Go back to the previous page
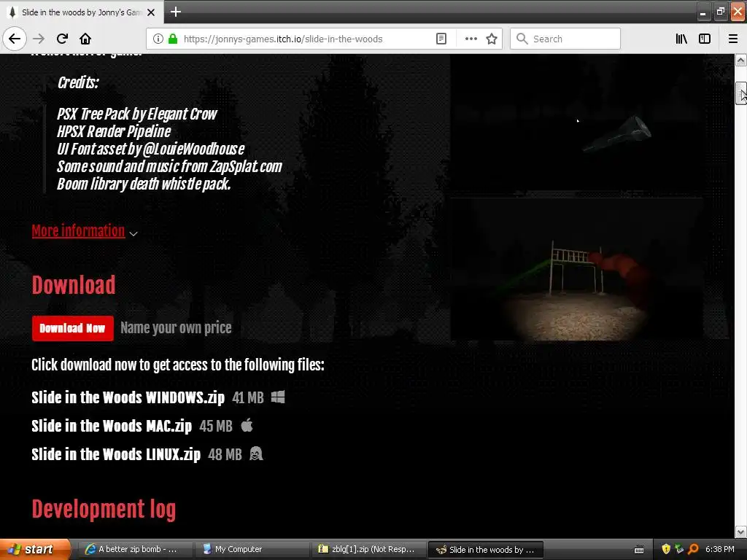The image size is (747, 560). coord(15,39)
